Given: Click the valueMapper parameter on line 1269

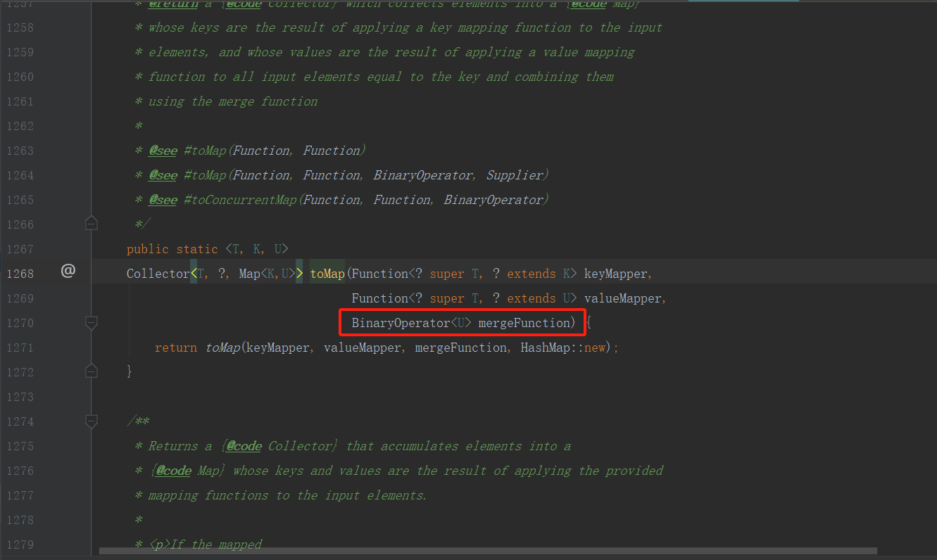Looking at the screenshot, I should pos(622,298).
